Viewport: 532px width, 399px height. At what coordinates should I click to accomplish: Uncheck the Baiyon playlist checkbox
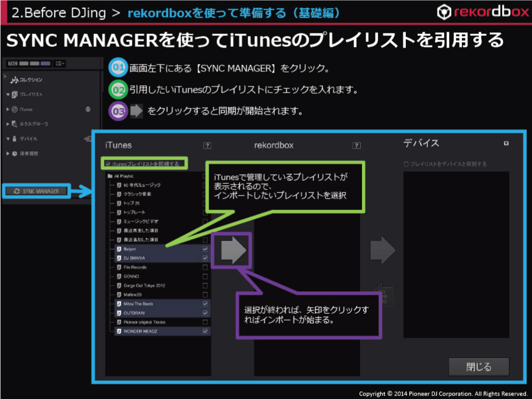point(205,249)
